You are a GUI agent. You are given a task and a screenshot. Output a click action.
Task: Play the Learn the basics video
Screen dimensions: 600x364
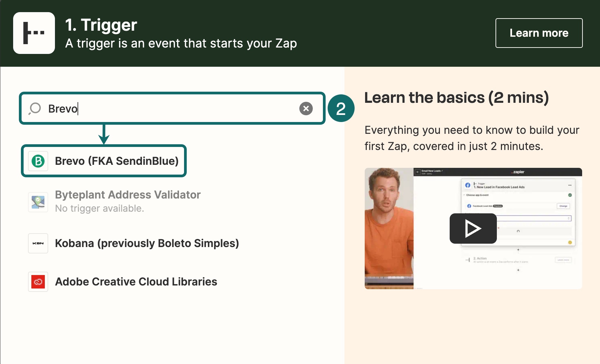point(473,229)
